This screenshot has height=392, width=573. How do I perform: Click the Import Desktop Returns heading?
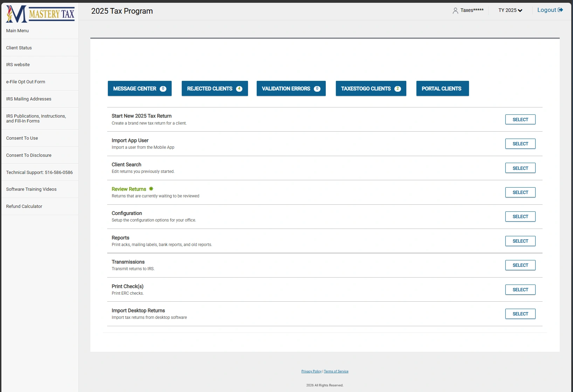click(x=138, y=310)
